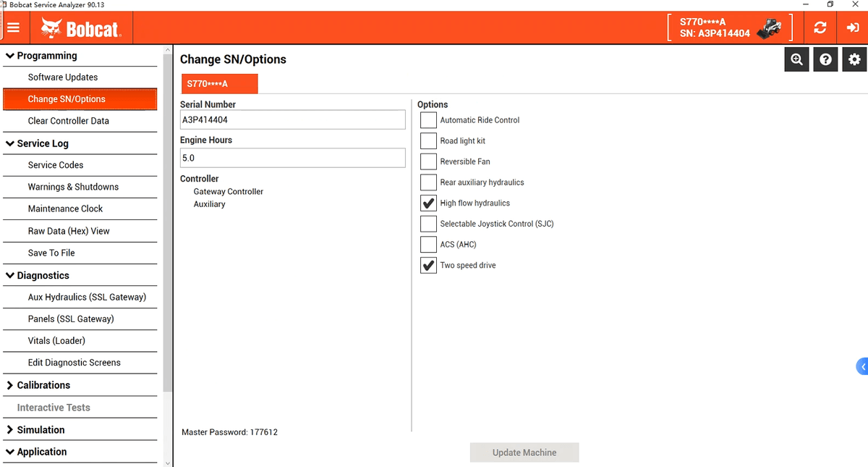Viewport: 868px width, 467px height.
Task: Open the help question mark icon
Action: click(825, 60)
